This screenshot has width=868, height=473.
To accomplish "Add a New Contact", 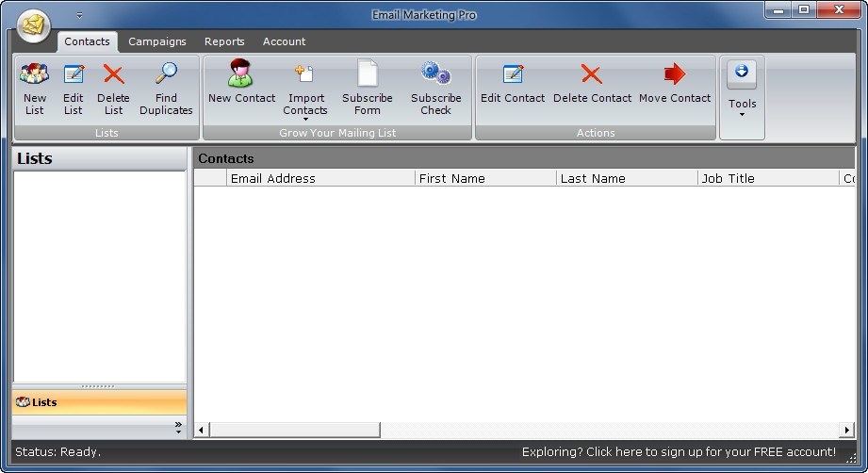I will (x=241, y=74).
